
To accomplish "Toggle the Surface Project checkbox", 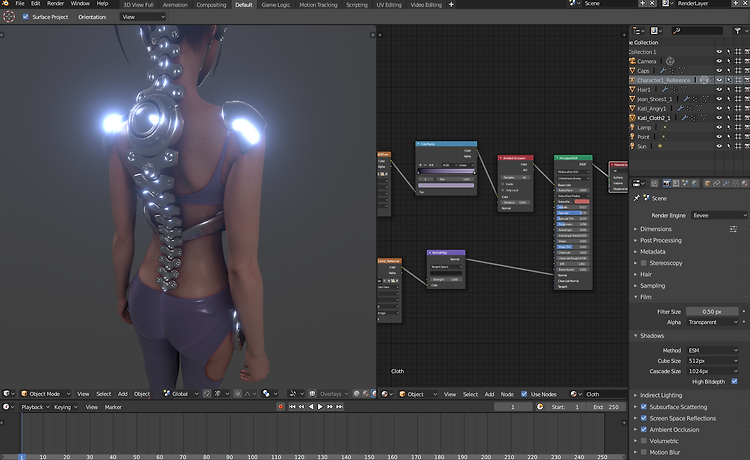I will pos(26,17).
